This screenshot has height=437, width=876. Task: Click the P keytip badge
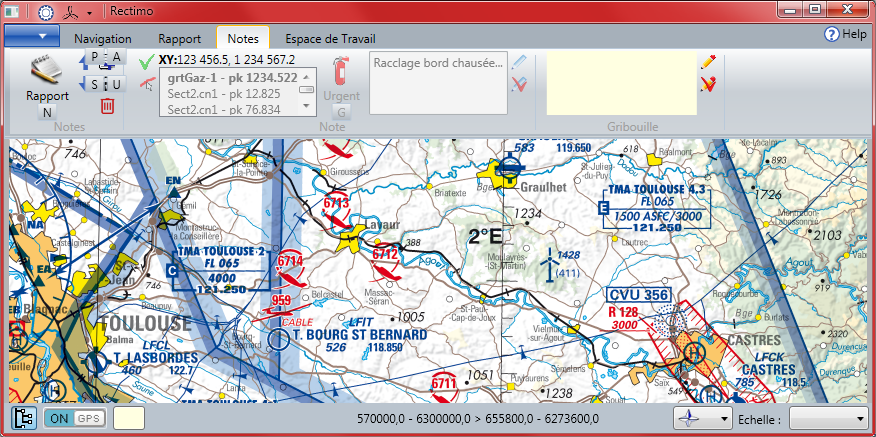(x=94, y=56)
